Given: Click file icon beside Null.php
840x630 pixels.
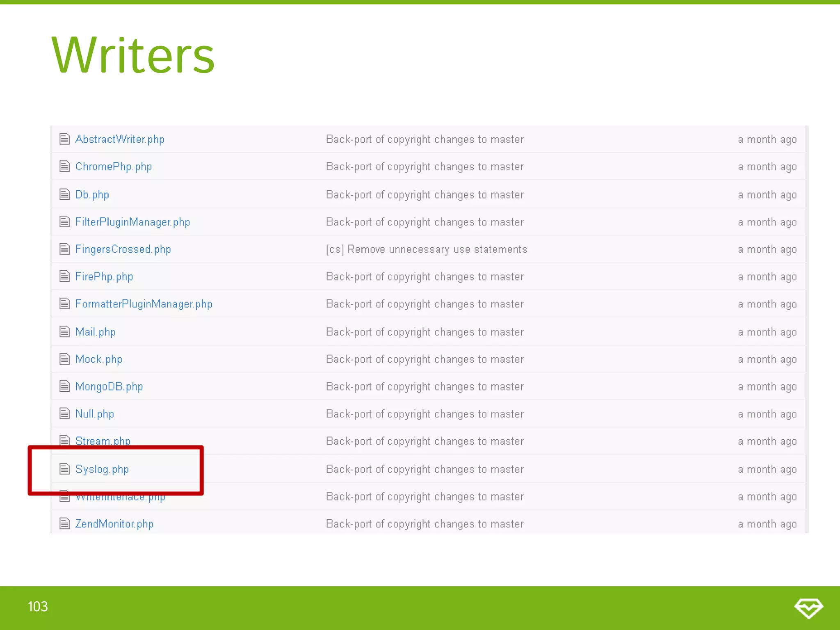Looking at the screenshot, I should (64, 413).
